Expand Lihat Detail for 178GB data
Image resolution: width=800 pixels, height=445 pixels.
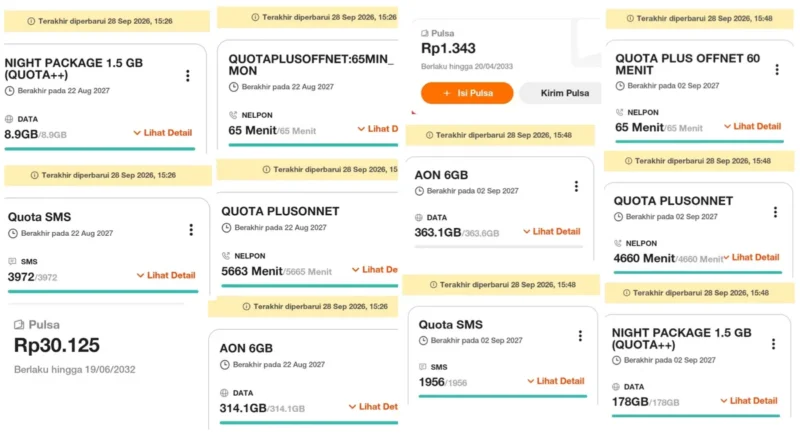(x=749, y=401)
